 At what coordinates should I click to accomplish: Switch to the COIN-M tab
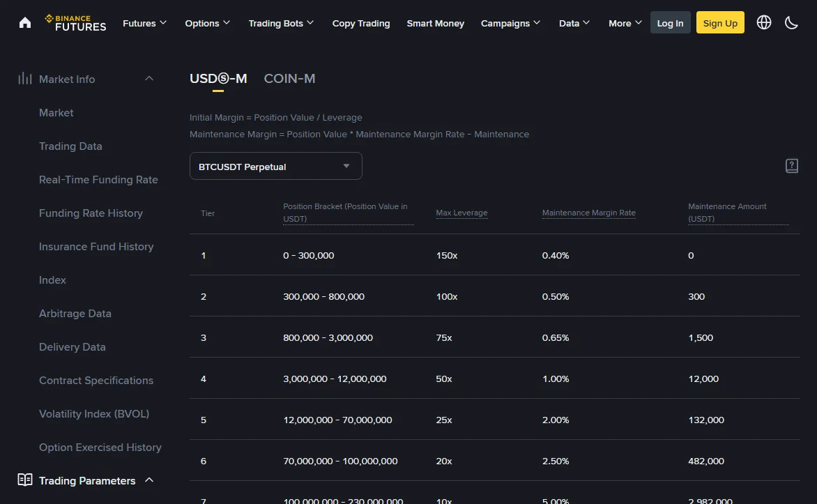[x=289, y=79]
